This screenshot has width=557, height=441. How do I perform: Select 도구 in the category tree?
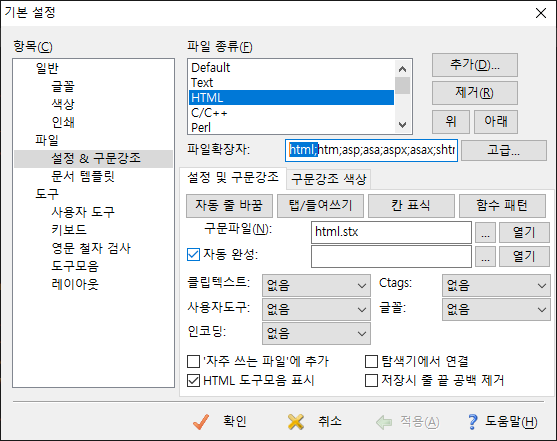[47, 194]
